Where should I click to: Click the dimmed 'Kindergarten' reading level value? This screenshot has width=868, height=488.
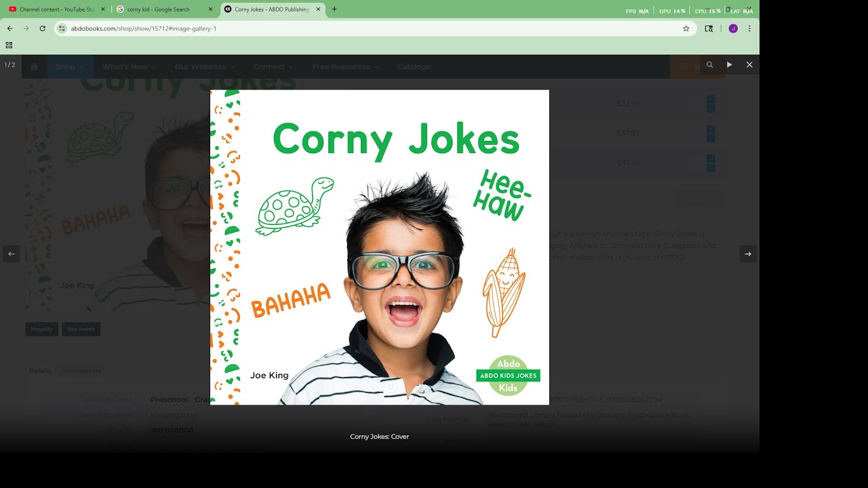click(x=174, y=415)
